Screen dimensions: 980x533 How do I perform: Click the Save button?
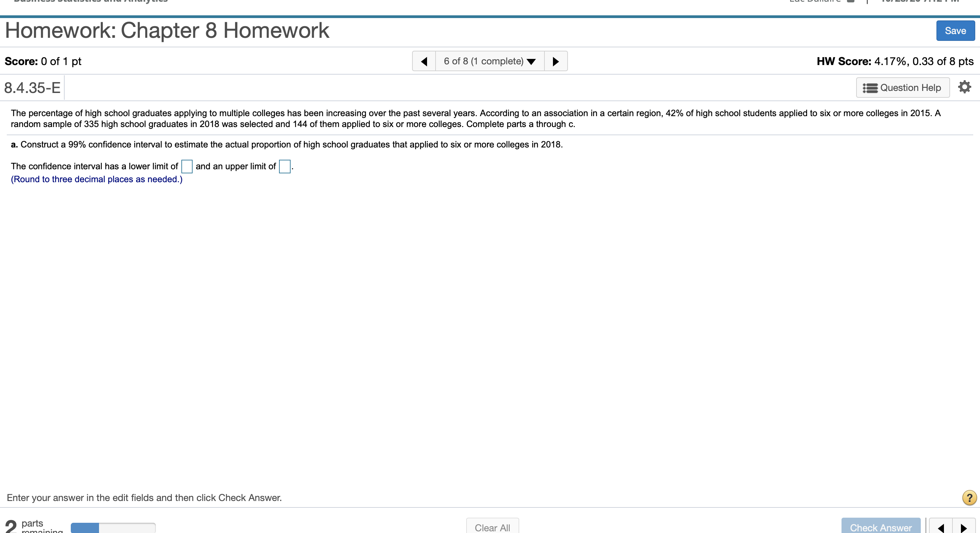(956, 30)
